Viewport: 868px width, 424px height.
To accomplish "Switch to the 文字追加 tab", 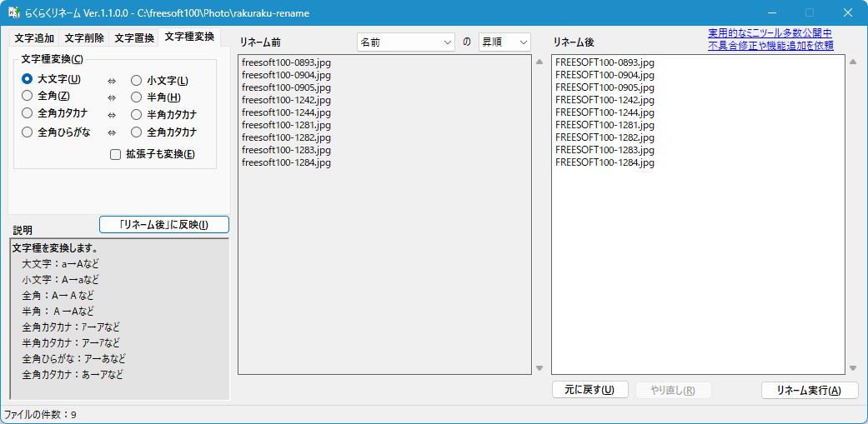I will click(x=34, y=38).
